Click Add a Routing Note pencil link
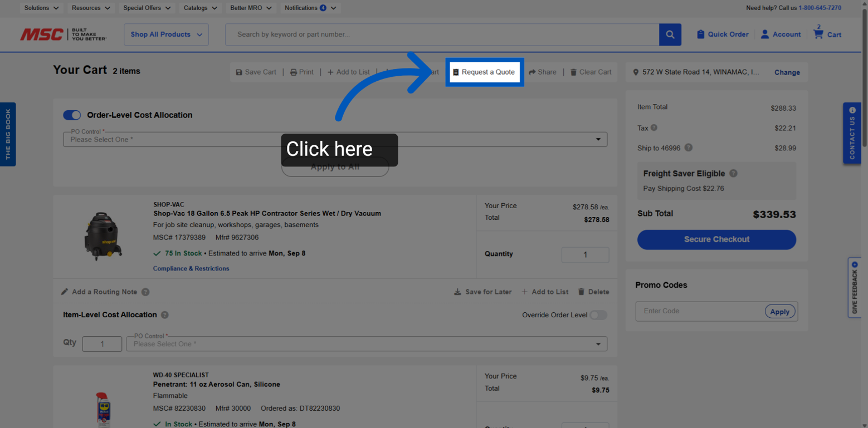868x428 pixels. (99, 292)
